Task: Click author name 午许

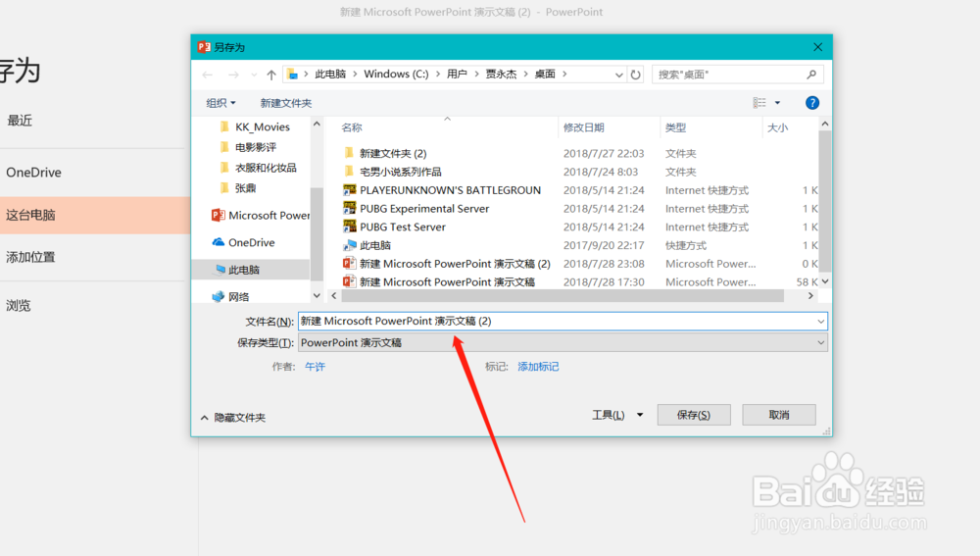Action: coord(315,367)
